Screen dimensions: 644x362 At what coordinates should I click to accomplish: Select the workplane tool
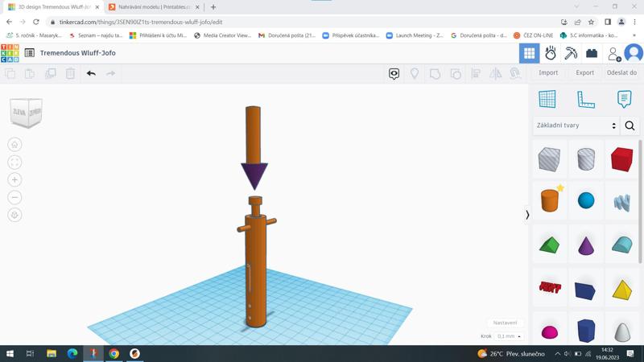tap(547, 99)
